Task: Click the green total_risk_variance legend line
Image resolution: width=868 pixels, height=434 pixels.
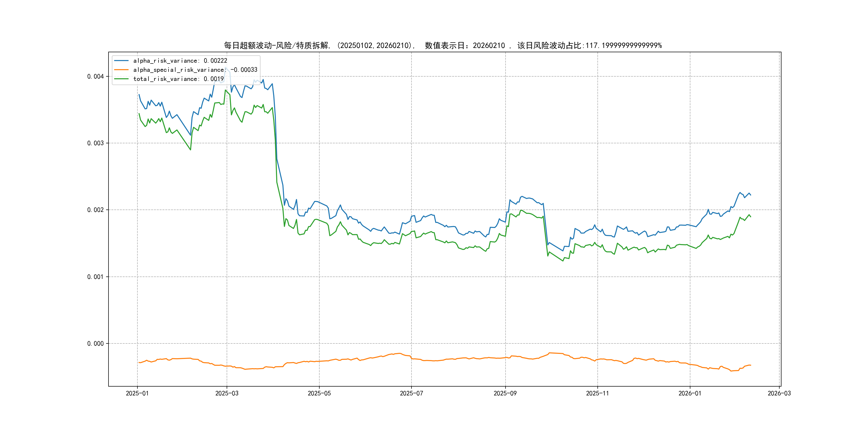Action: (121, 79)
